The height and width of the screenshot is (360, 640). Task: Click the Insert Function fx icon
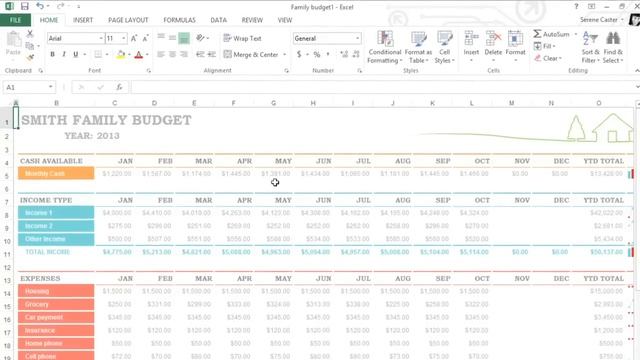click(x=119, y=87)
